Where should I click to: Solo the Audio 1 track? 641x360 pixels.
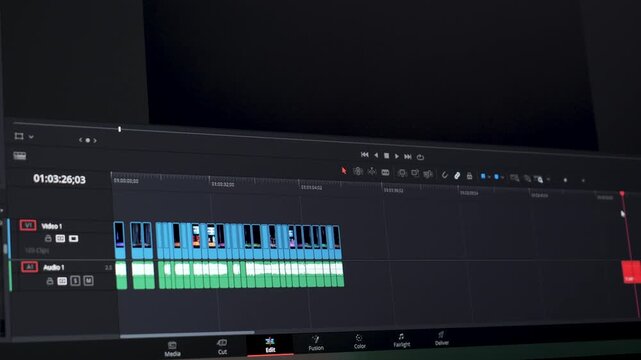pos(75,281)
